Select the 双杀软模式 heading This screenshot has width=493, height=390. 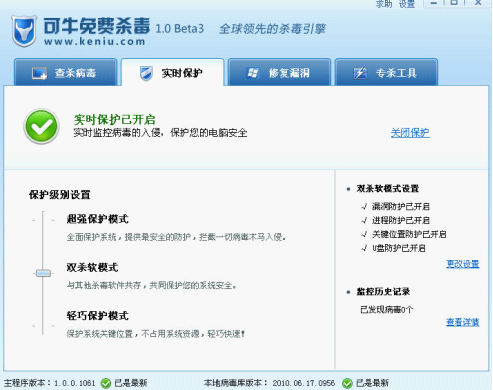[x=92, y=267]
